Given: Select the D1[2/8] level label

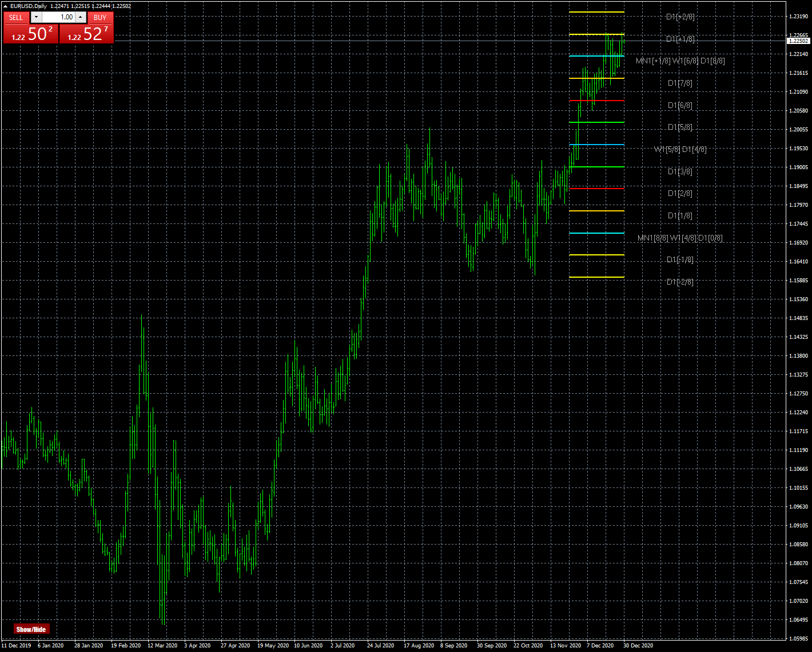Looking at the screenshot, I should [680, 193].
